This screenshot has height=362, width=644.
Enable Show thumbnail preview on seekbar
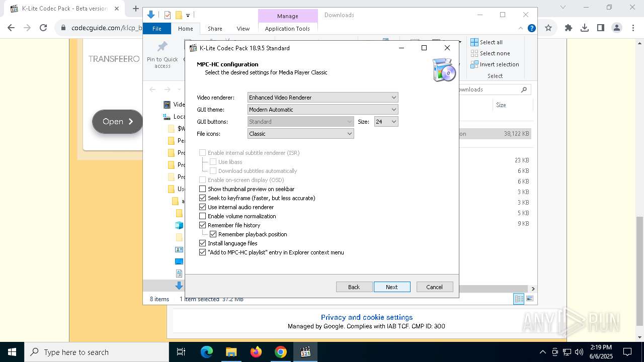203,189
